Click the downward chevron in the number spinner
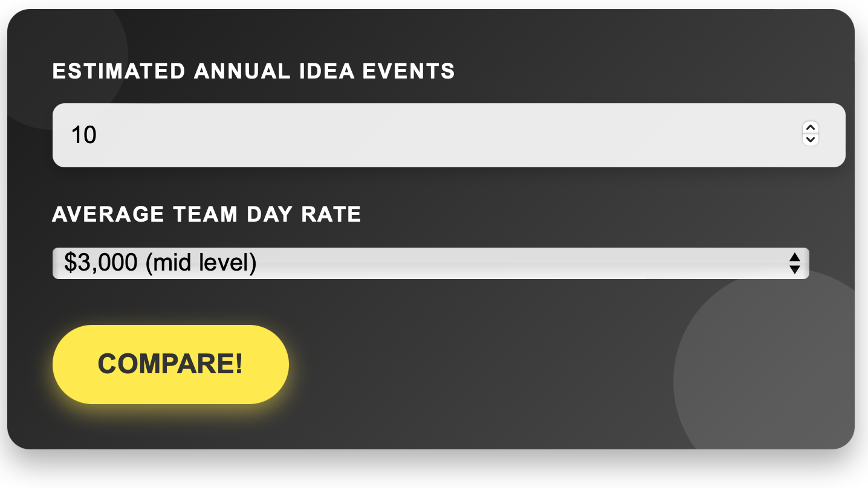The width and height of the screenshot is (868, 488). point(811,139)
